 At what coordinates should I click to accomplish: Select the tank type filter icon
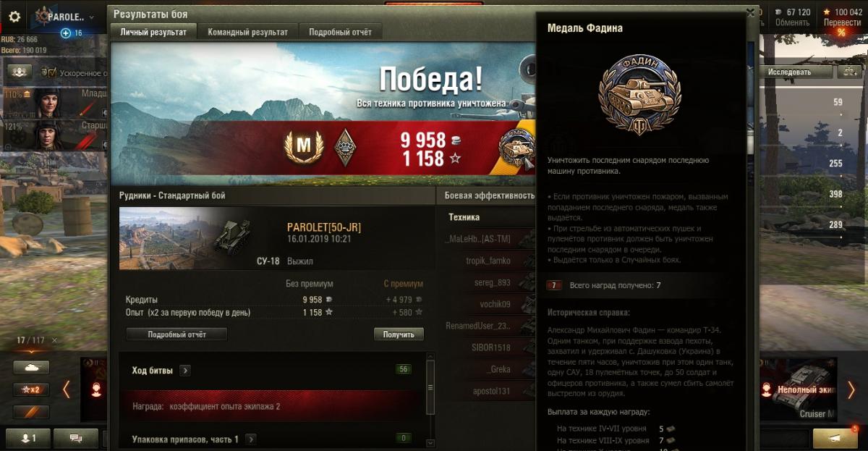[x=31, y=368]
